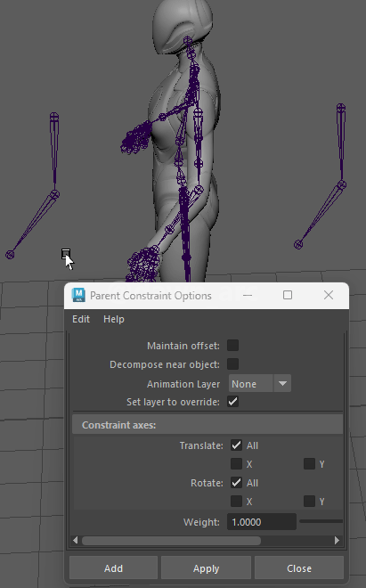Click the Apply button
This screenshot has height=588, width=366.
click(x=207, y=568)
